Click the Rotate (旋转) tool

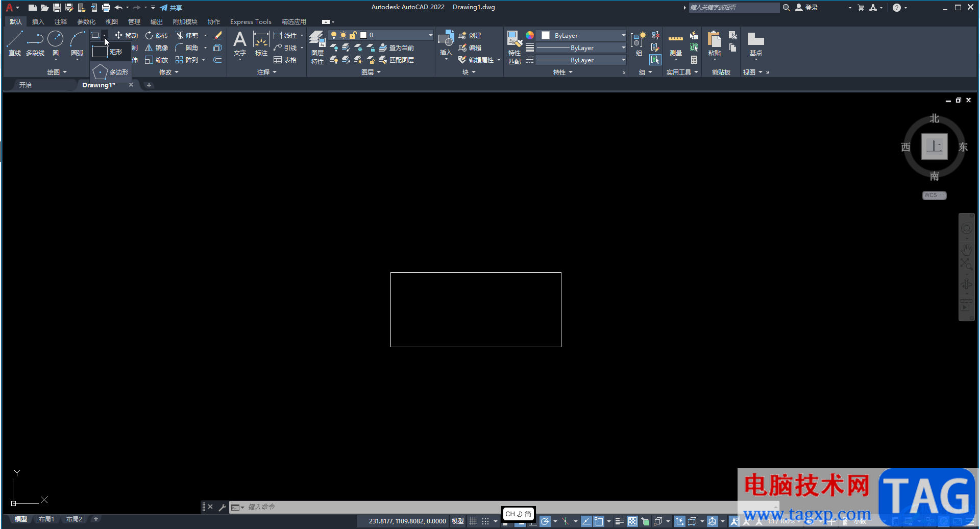point(156,35)
